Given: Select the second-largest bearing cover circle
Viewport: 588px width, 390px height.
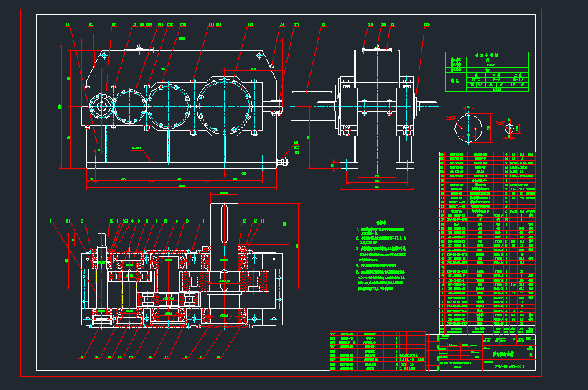Looking at the screenshot, I should (169, 106).
